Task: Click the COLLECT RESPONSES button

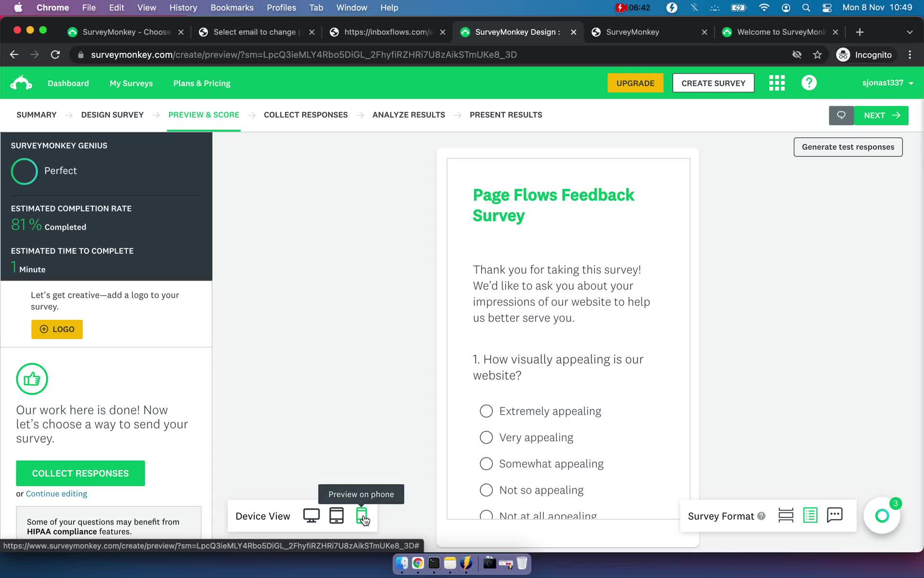Action: tap(80, 473)
